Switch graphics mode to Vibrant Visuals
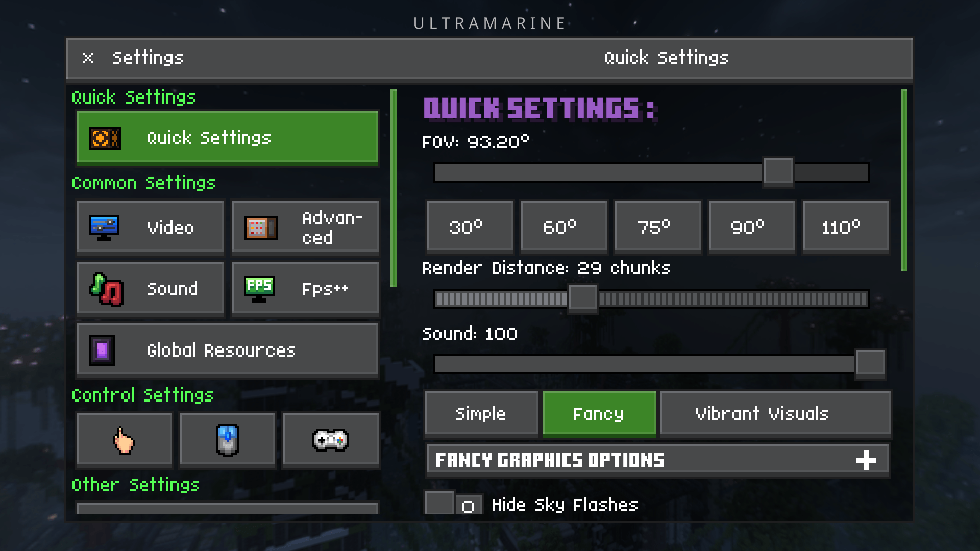This screenshot has width=980, height=551. [x=762, y=413]
